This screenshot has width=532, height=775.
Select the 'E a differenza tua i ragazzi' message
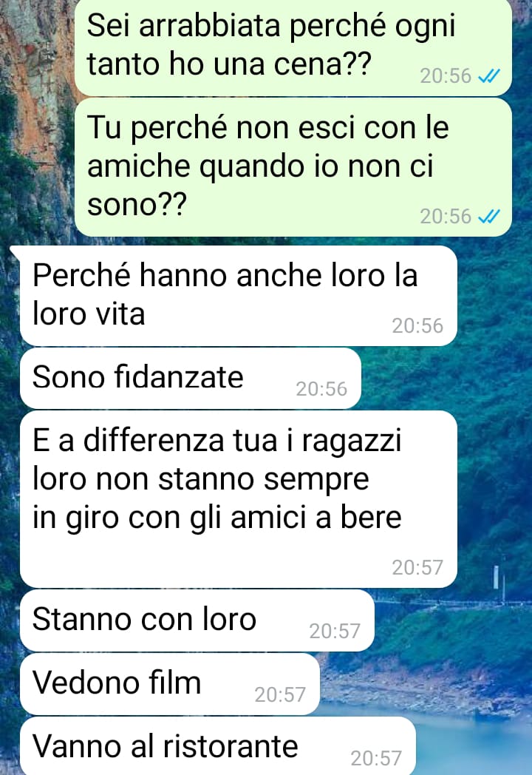point(238,499)
